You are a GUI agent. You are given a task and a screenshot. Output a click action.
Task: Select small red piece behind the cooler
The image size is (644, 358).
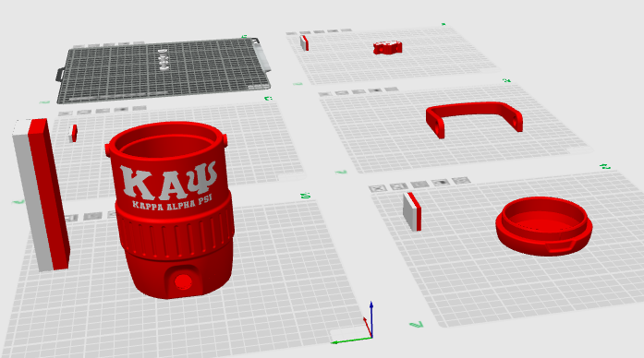74,133
